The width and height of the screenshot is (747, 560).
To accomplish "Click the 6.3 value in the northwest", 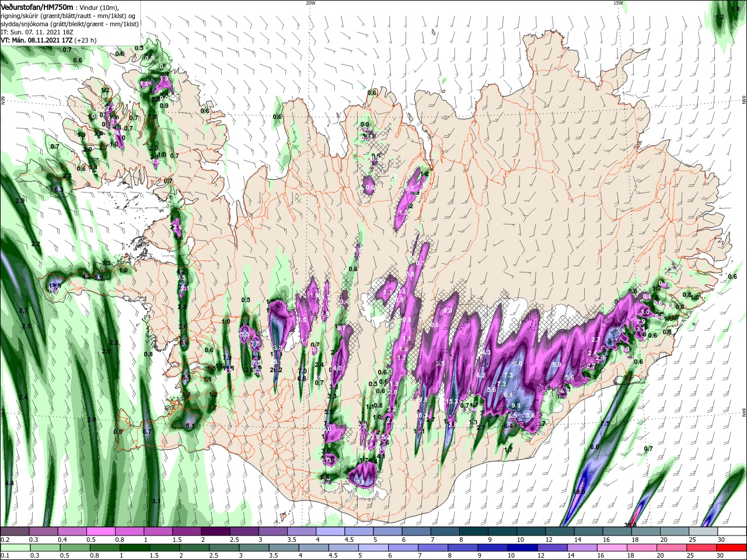I will [x=59, y=189].
